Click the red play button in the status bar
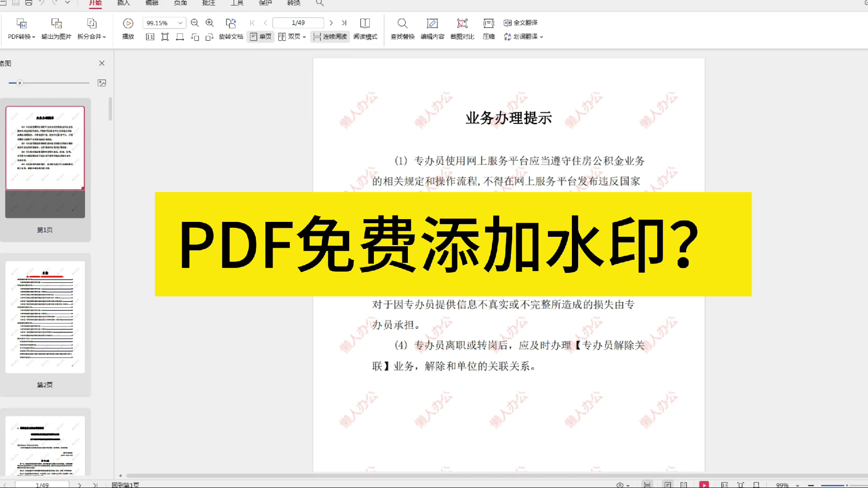Image resolution: width=868 pixels, height=488 pixels. [x=704, y=484]
